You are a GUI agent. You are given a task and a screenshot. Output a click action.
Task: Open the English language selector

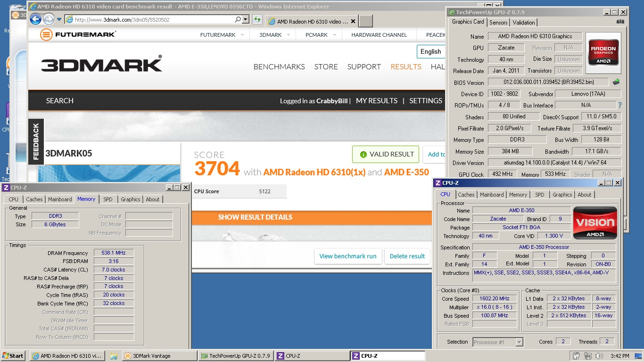click(430, 51)
